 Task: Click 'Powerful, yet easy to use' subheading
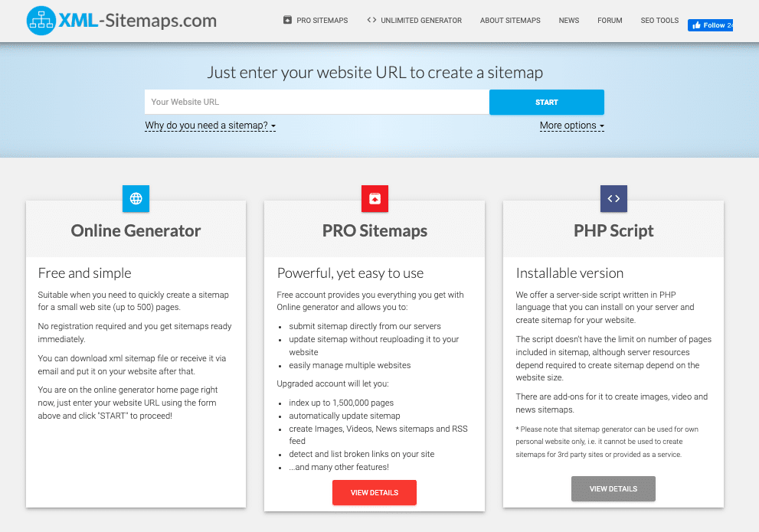pos(350,273)
